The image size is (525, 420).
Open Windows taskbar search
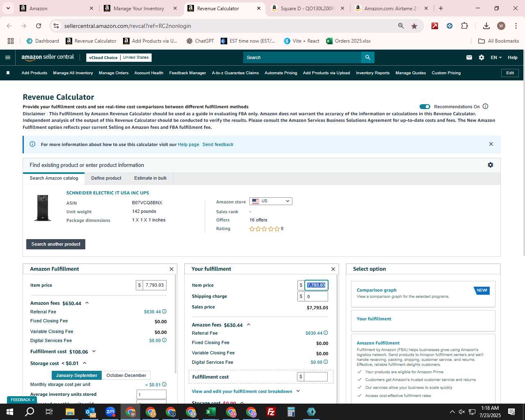pos(30,412)
